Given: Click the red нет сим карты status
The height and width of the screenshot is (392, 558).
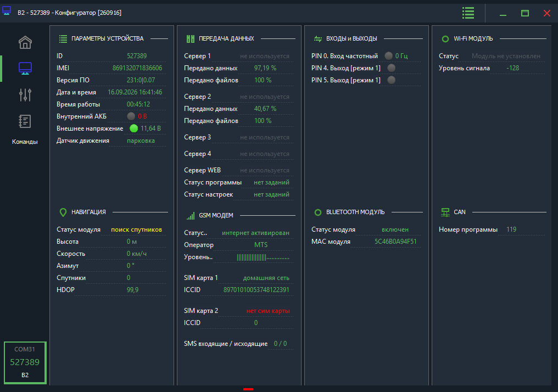Looking at the screenshot, I should pos(268,311).
